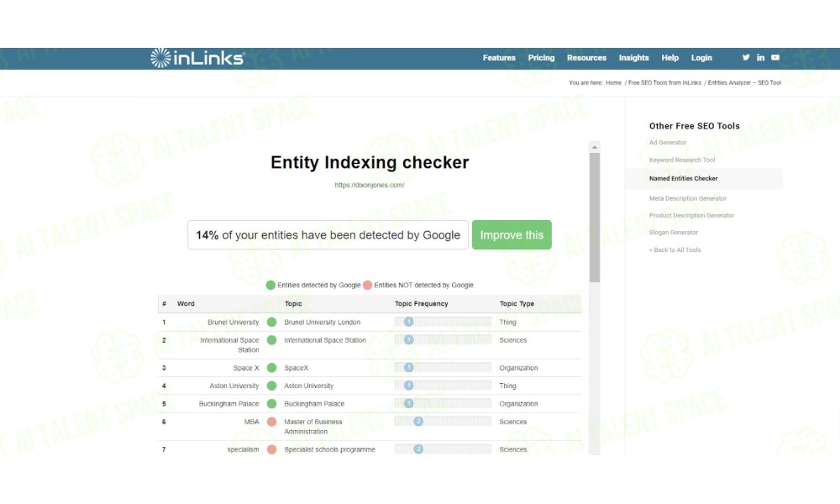The height and width of the screenshot is (504, 840).
Task: Open the LinkedIn icon in header
Action: pos(760,57)
